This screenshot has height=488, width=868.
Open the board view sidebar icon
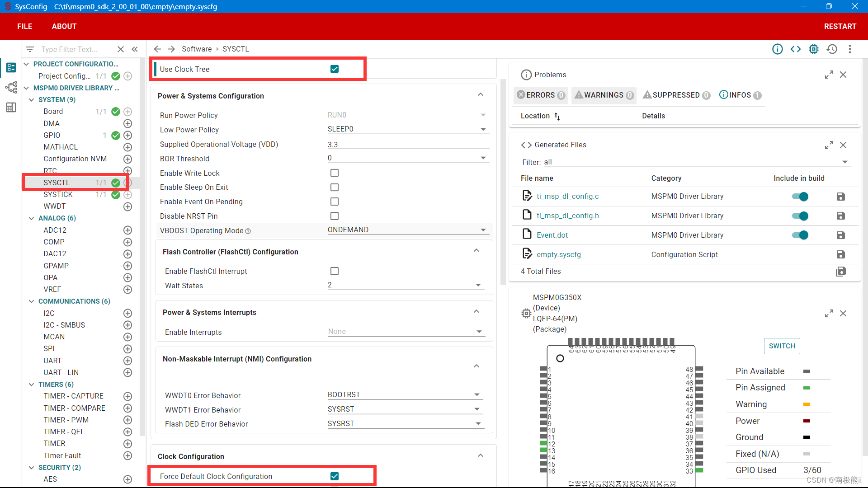tap(11, 107)
